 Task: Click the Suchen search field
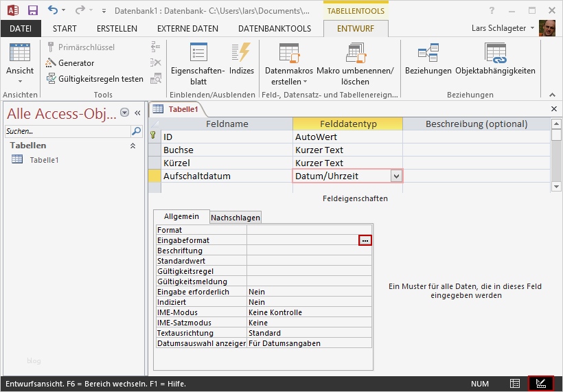coord(68,131)
